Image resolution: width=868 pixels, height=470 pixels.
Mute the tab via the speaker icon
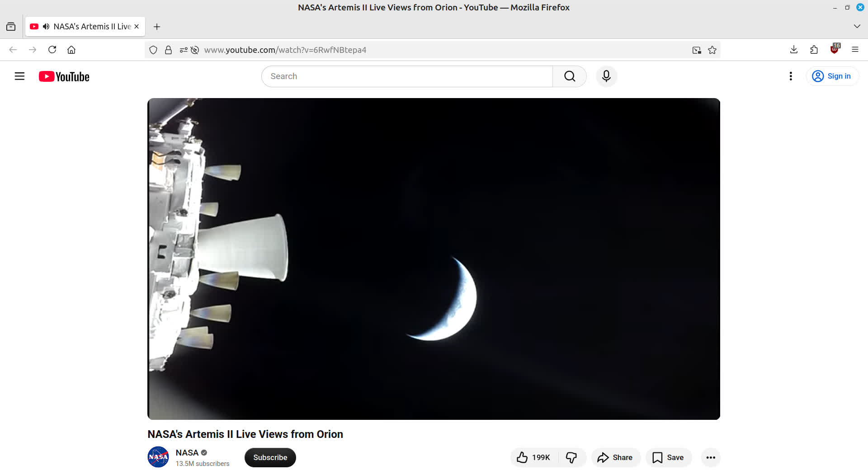tap(46, 27)
